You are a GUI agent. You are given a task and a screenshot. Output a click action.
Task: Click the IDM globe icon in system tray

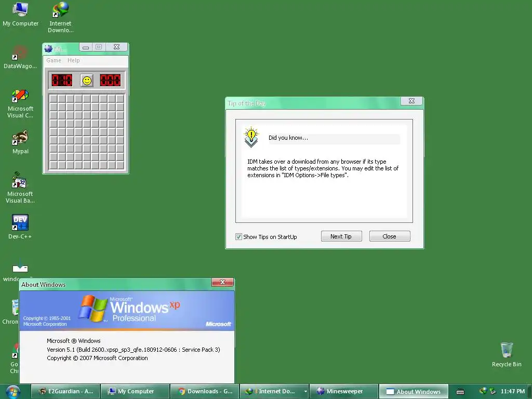coord(483,391)
